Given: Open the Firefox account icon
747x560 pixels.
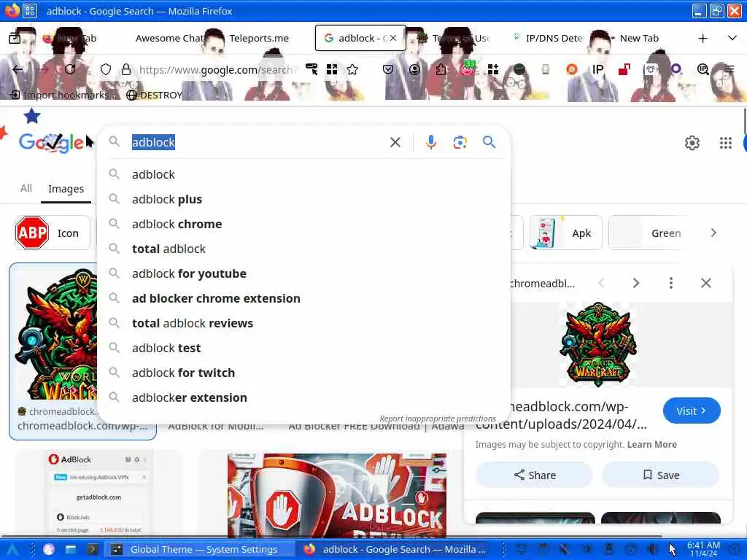Looking at the screenshot, I should (x=414, y=69).
